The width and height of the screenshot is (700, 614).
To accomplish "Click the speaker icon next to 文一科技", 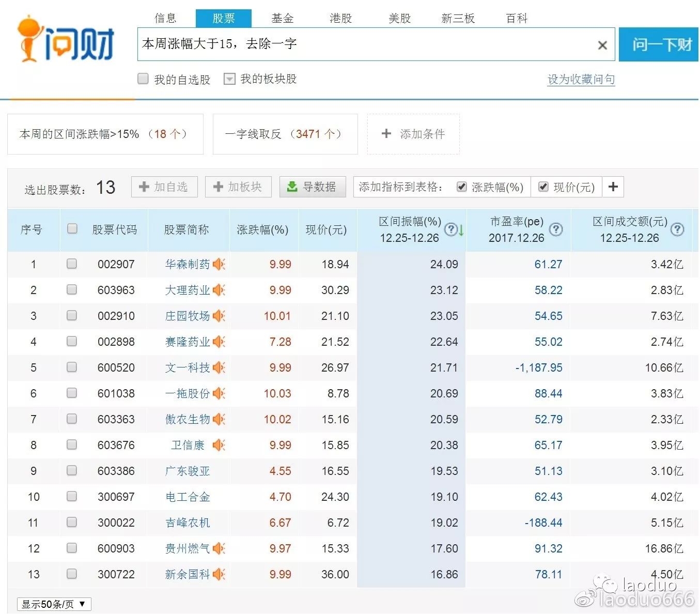I will (x=219, y=367).
